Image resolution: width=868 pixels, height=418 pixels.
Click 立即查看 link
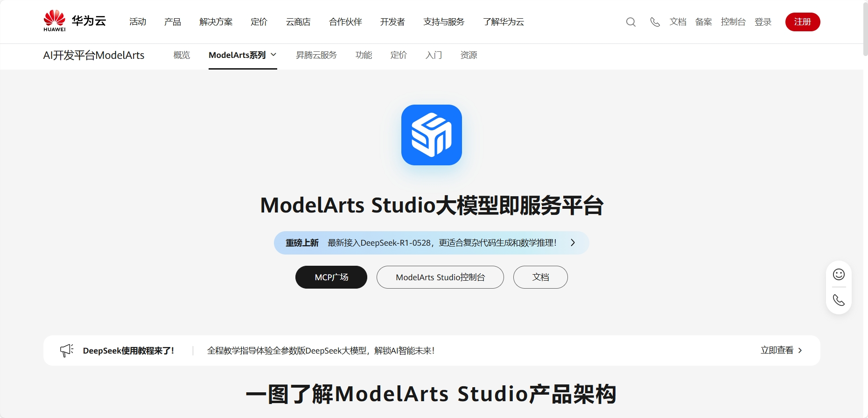pyautogui.click(x=777, y=350)
